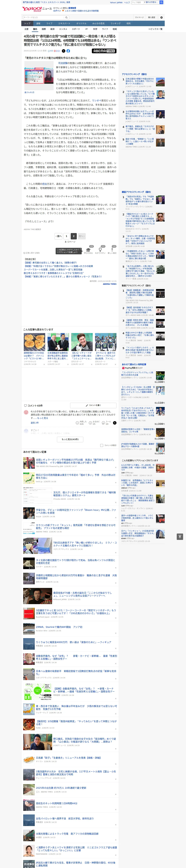Select the 速報 menu tab
This screenshot has width=186, height=868.
[38, 23]
